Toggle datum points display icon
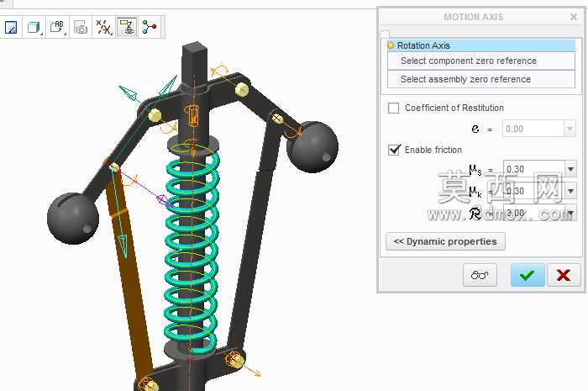This screenshot has width=588, height=391. point(103,27)
